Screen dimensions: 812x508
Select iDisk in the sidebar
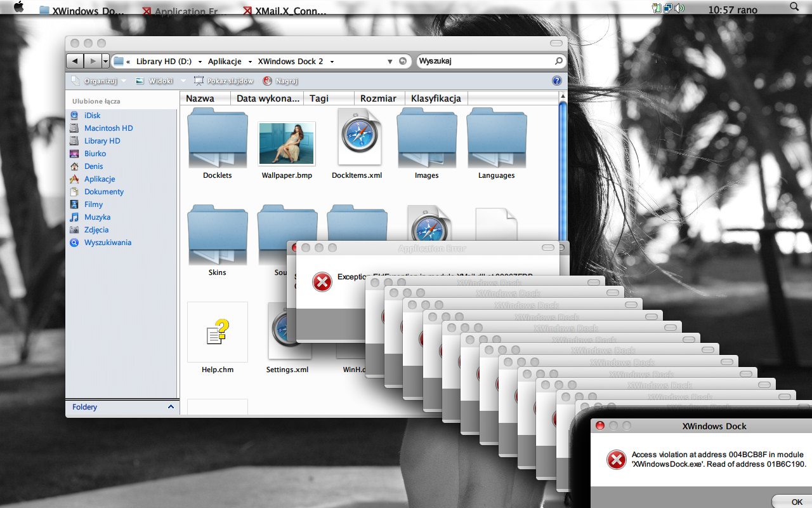[92, 116]
